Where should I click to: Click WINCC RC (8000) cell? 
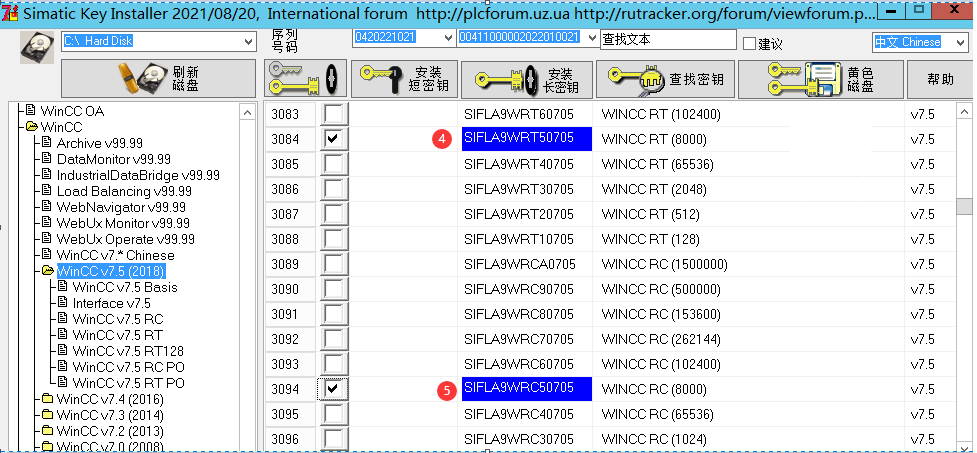[654, 389]
